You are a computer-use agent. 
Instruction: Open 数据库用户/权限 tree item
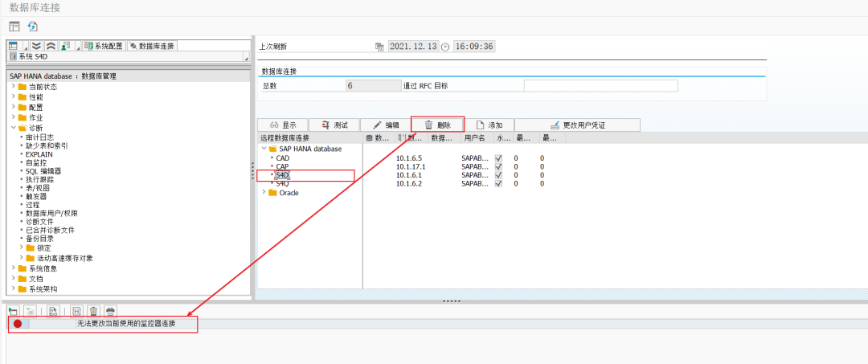[x=51, y=213]
